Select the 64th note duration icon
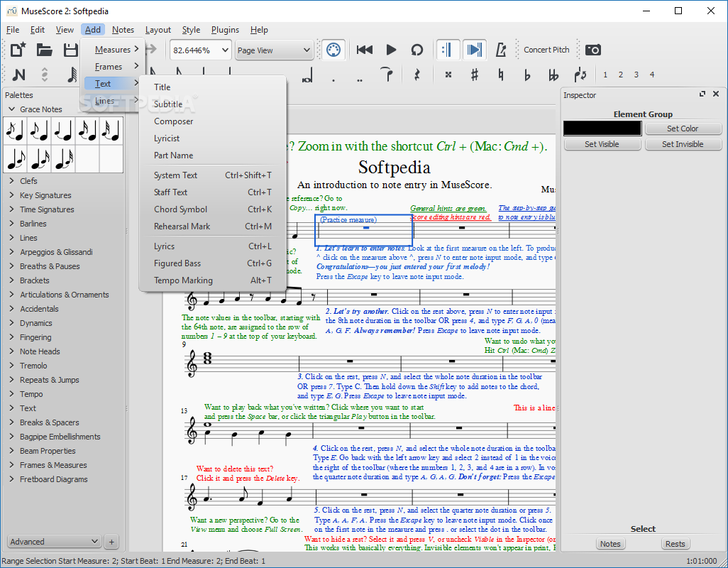Image resolution: width=728 pixels, height=568 pixels. tap(72, 75)
